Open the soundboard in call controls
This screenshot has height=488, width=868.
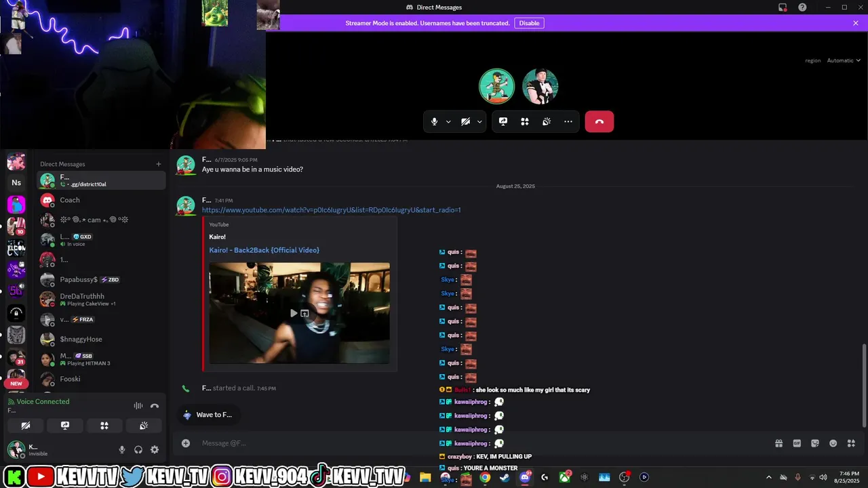pyautogui.click(x=547, y=121)
